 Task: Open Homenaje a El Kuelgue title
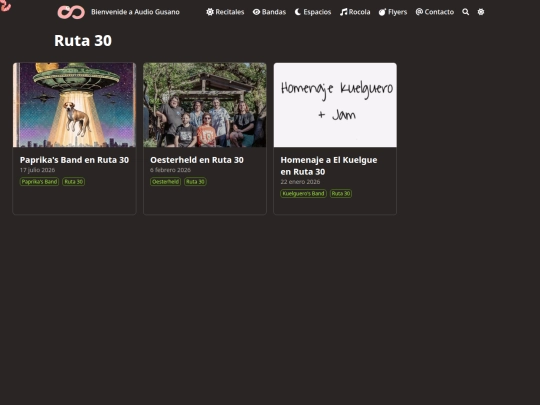(x=329, y=166)
